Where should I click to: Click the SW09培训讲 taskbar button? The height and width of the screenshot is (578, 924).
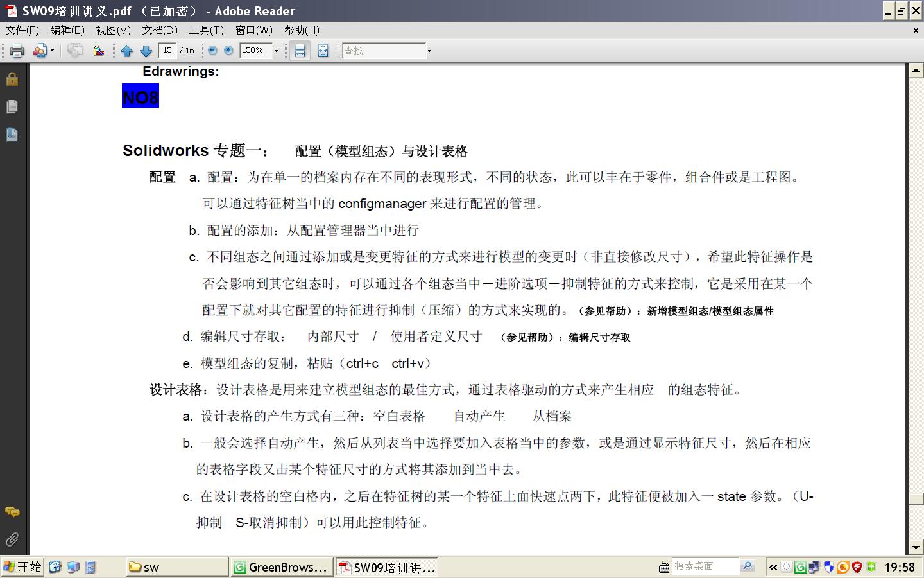[388, 567]
